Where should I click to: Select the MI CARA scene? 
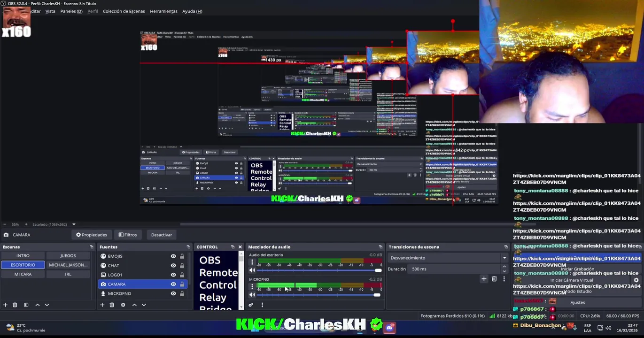tap(23, 274)
